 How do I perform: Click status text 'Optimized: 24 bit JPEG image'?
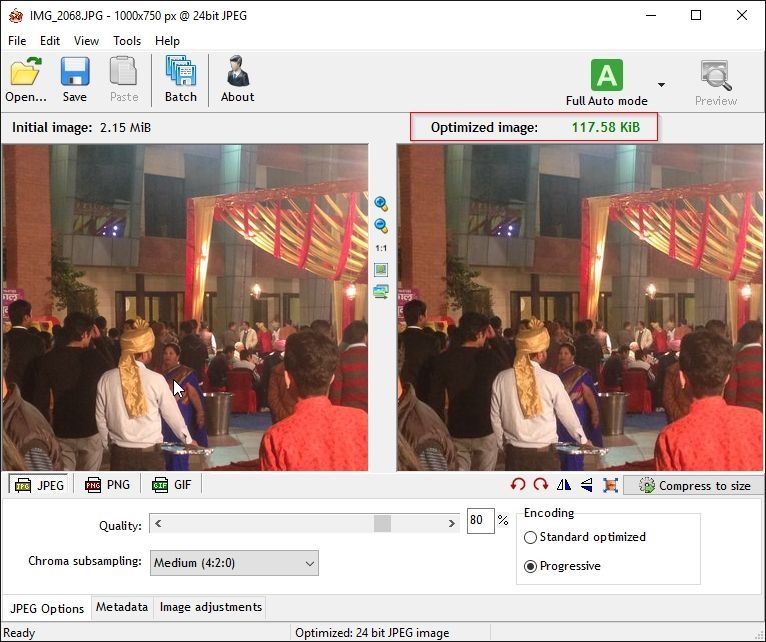372,633
